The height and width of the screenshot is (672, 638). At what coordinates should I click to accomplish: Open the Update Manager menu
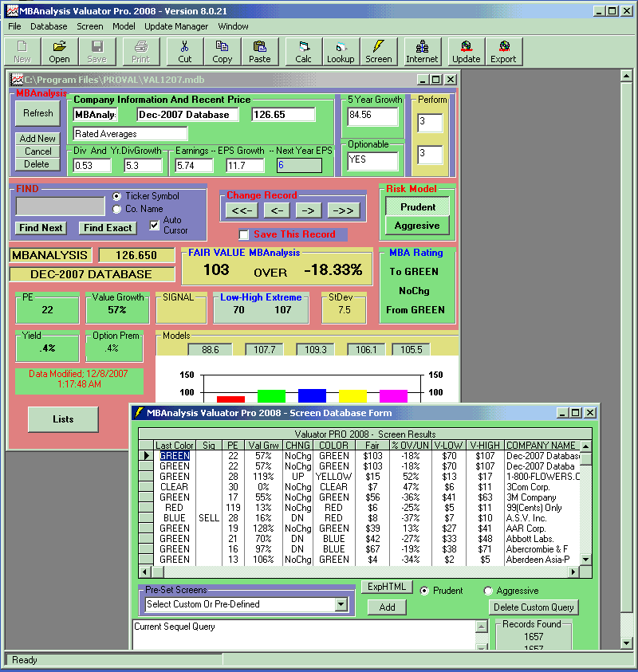(176, 26)
